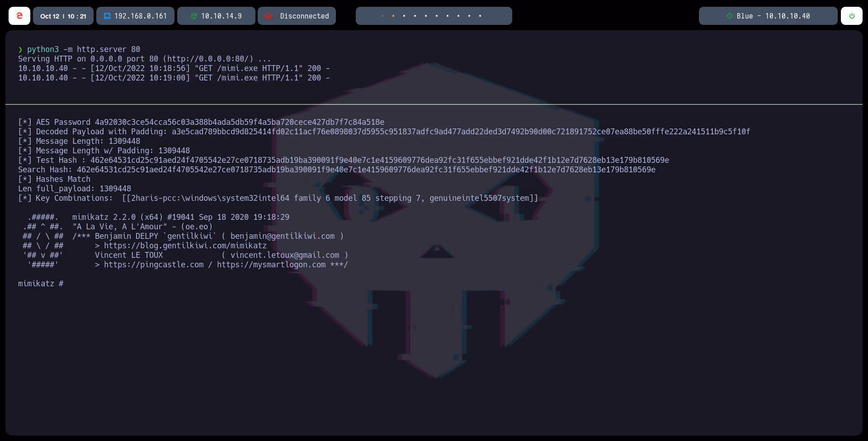Toggle to the last workspace dot
Viewport: 868px width, 441px height.
point(479,16)
